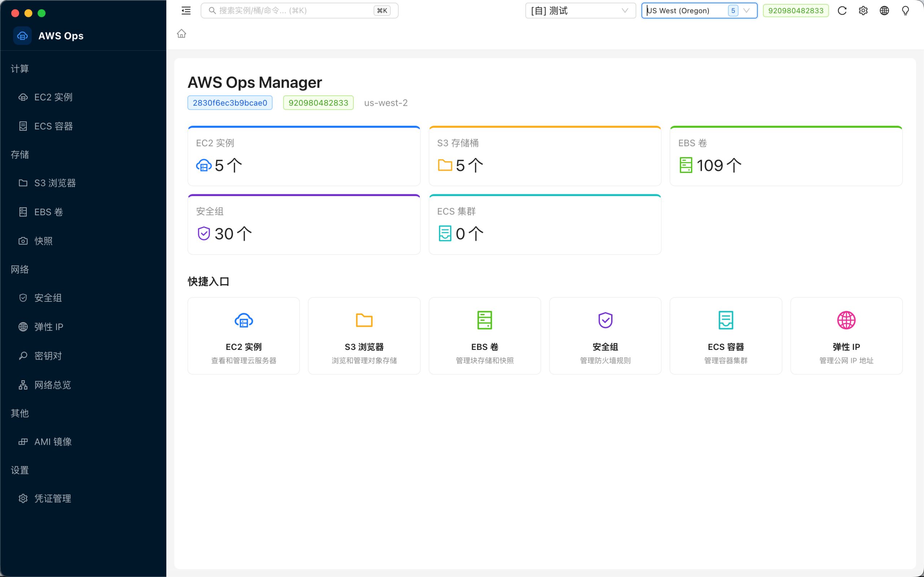Open the 安全组 stat card showing 30 个
The image size is (924, 577).
[304, 225]
